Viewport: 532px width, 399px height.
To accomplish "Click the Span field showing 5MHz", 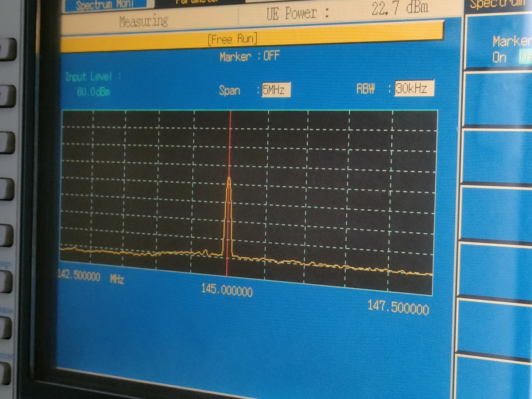I will click(276, 90).
